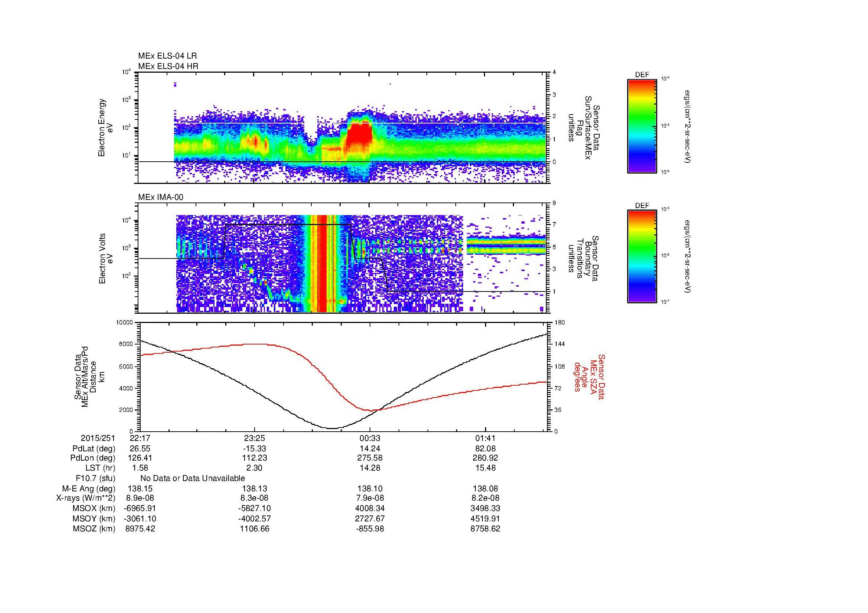
Task: Click the MSOX value -6965.91
Action: [x=140, y=509]
